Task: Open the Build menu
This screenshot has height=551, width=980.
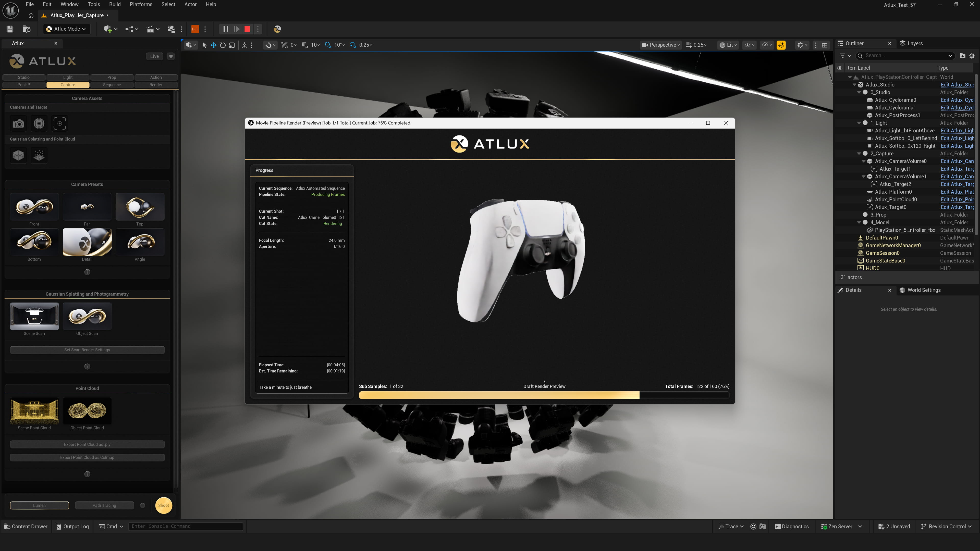Action: (x=115, y=4)
